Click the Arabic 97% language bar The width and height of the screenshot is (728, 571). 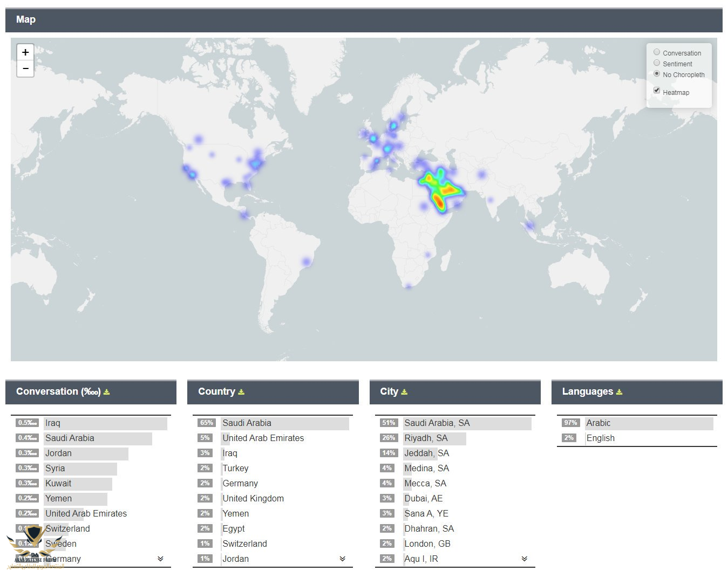598,423
